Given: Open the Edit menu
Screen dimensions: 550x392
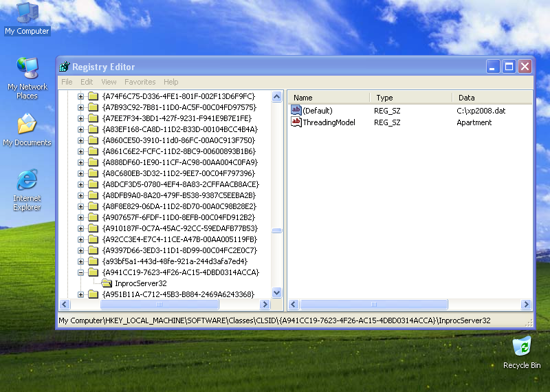Looking at the screenshot, I should 87,82.
